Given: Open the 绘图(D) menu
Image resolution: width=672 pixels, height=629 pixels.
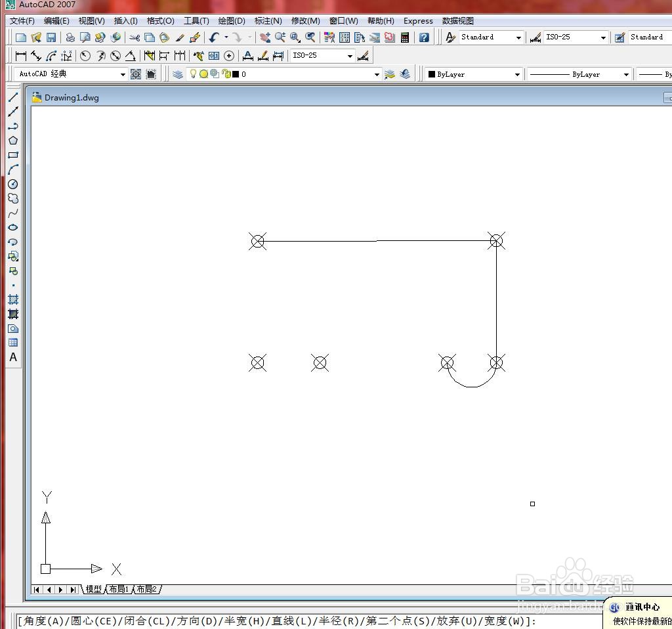Looking at the screenshot, I should (x=232, y=21).
